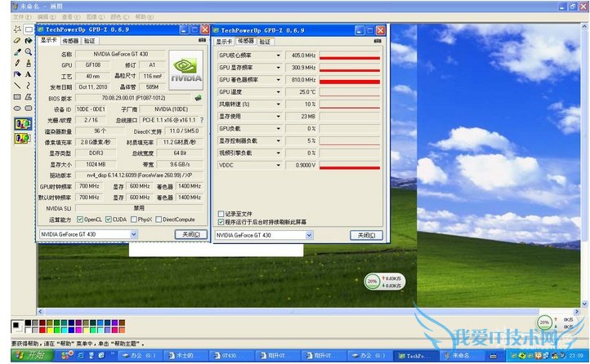The height and width of the screenshot is (364, 590).
Task: Click the BIOS save chip icon
Action: click(x=199, y=98)
